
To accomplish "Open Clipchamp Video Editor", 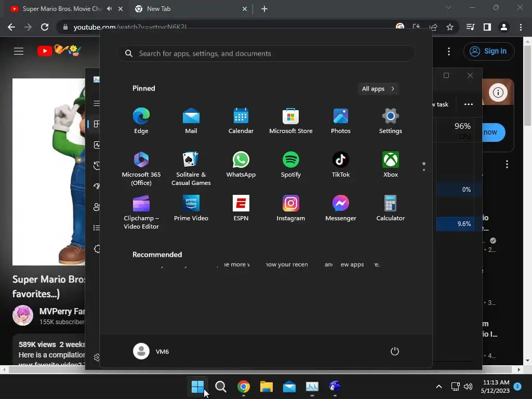I will [141, 212].
